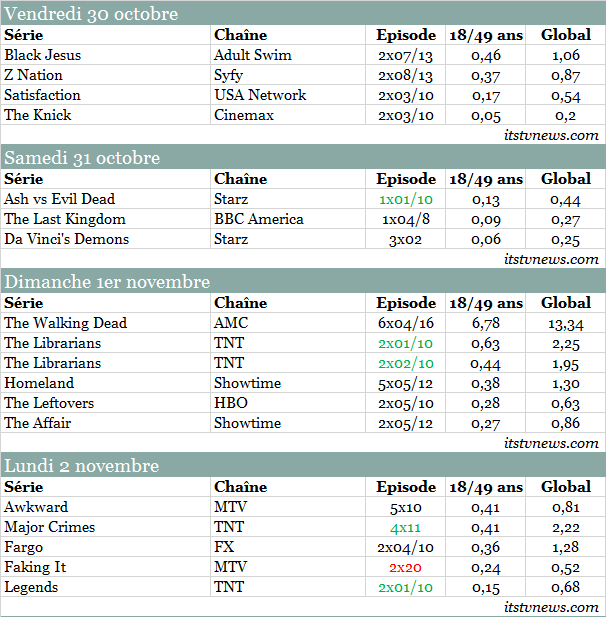
Task: Click the "Vendredi 30 octobre" section header
Action: tap(92, 14)
